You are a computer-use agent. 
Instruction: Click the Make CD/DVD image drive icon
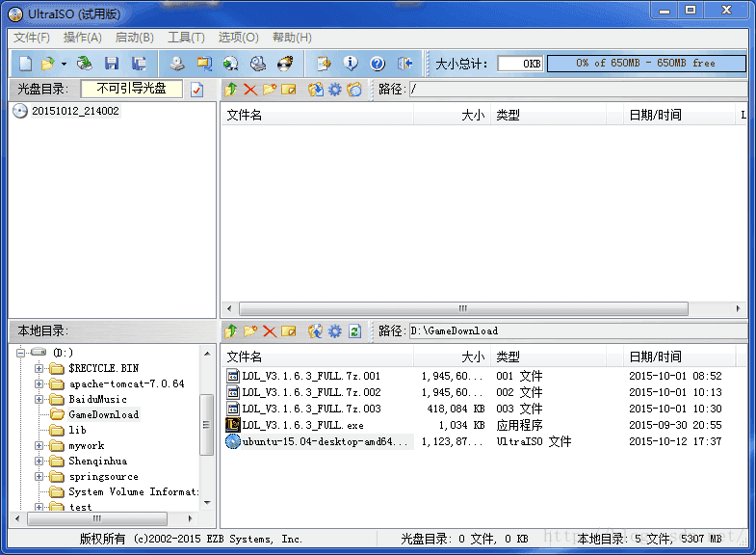point(177,64)
